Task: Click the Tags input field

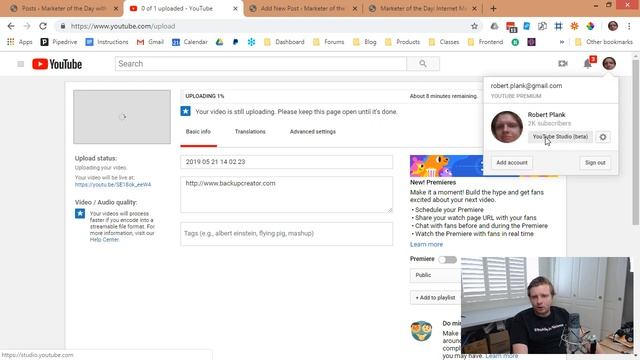Action: coord(287,234)
